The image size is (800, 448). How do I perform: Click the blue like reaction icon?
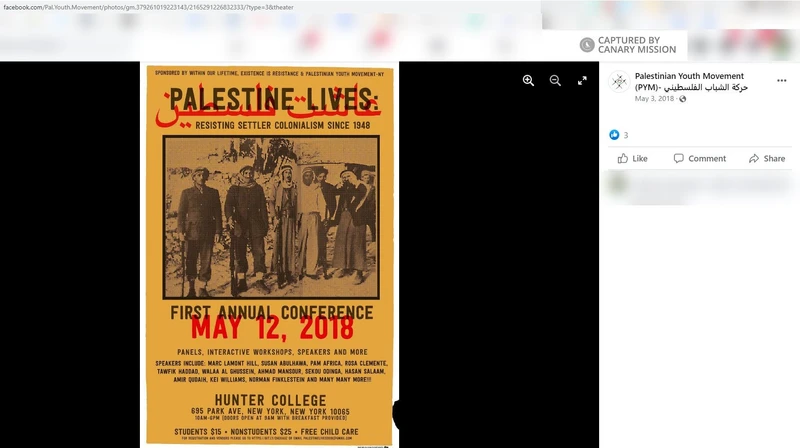point(614,135)
